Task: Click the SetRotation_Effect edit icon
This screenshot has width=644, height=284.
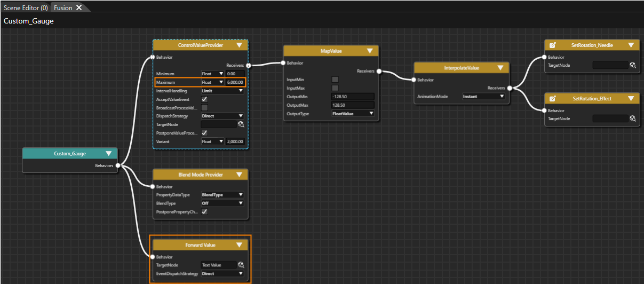Action: [553, 99]
